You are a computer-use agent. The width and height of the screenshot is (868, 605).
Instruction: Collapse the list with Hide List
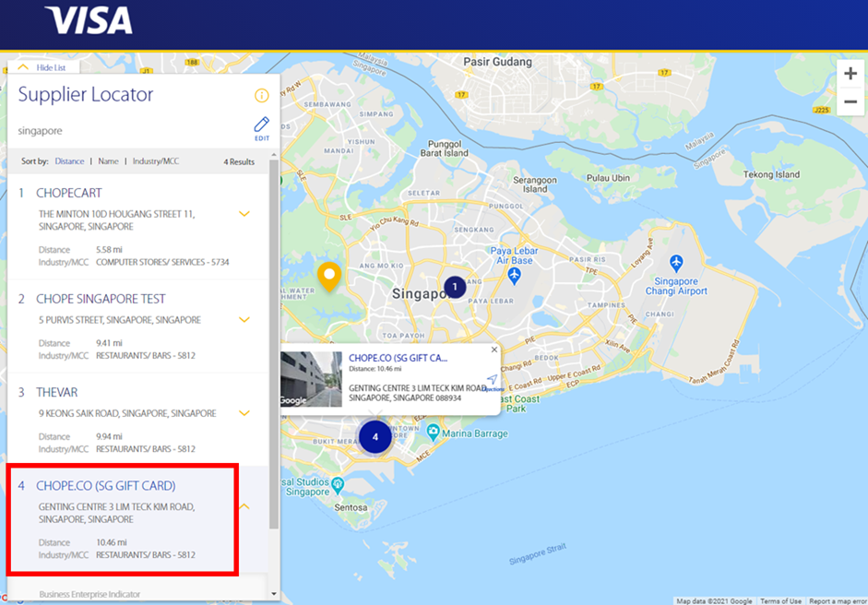[43, 67]
